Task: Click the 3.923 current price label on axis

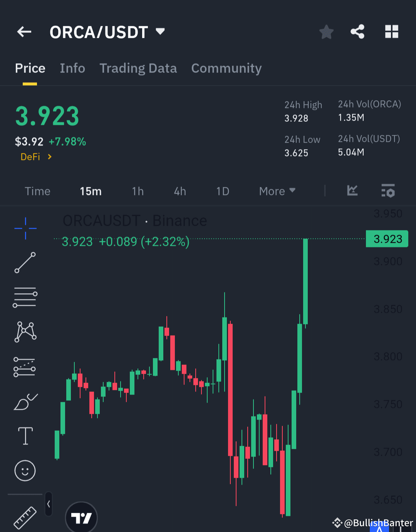Action: 387,239
